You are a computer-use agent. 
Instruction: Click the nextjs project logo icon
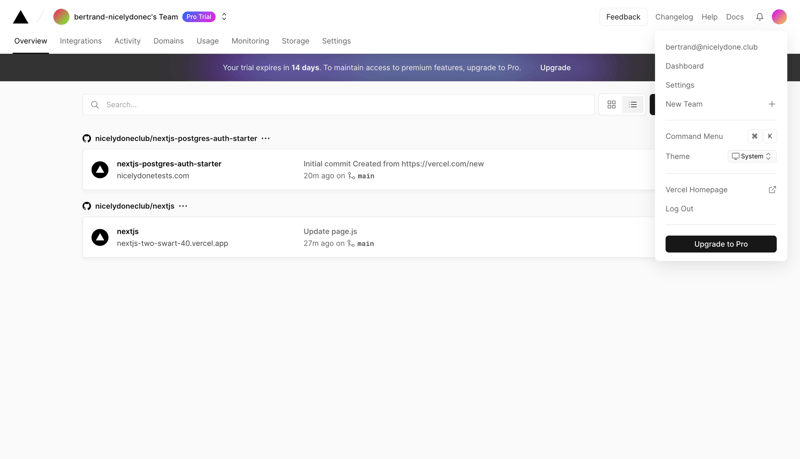pyautogui.click(x=100, y=237)
